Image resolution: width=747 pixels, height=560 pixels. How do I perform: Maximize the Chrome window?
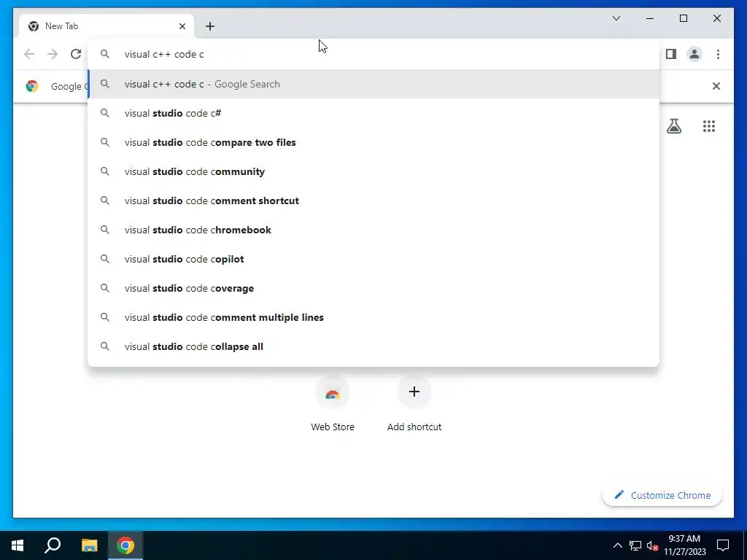pyautogui.click(x=683, y=18)
